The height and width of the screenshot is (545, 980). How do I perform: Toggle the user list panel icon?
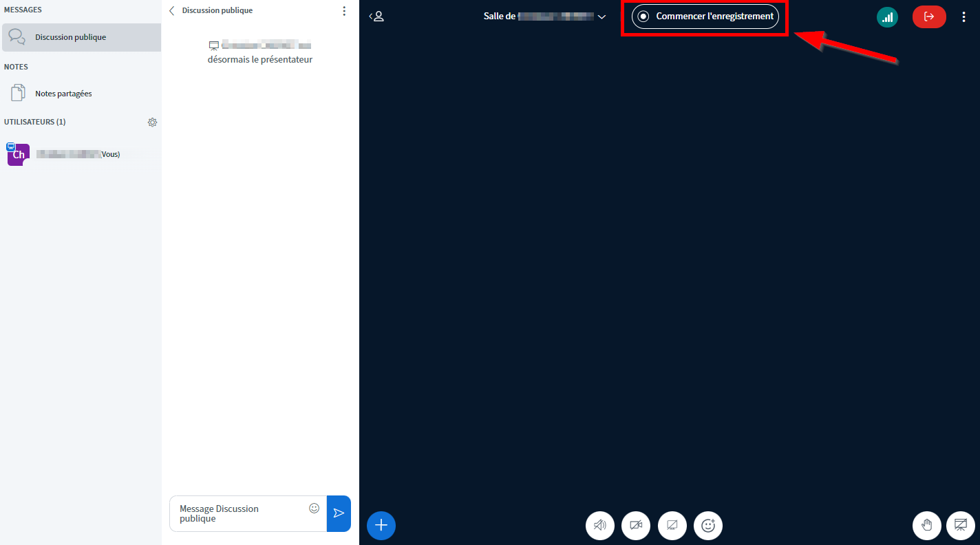coord(376,17)
